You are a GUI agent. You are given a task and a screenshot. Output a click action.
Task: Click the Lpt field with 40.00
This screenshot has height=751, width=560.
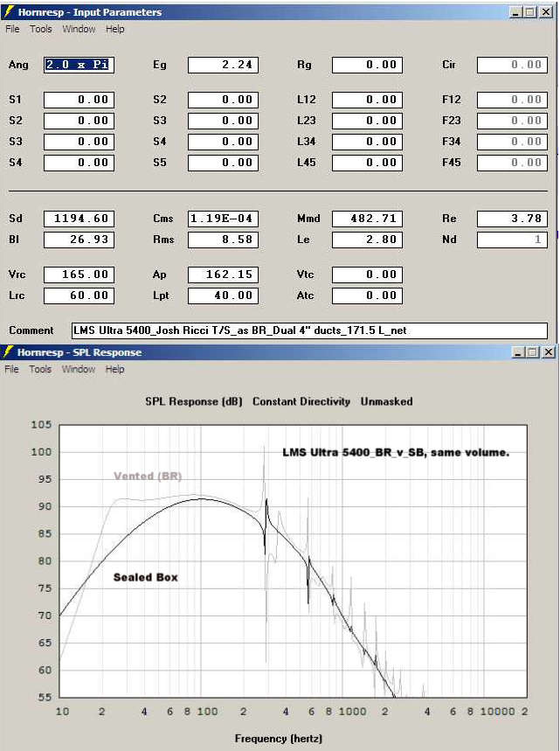point(223,296)
